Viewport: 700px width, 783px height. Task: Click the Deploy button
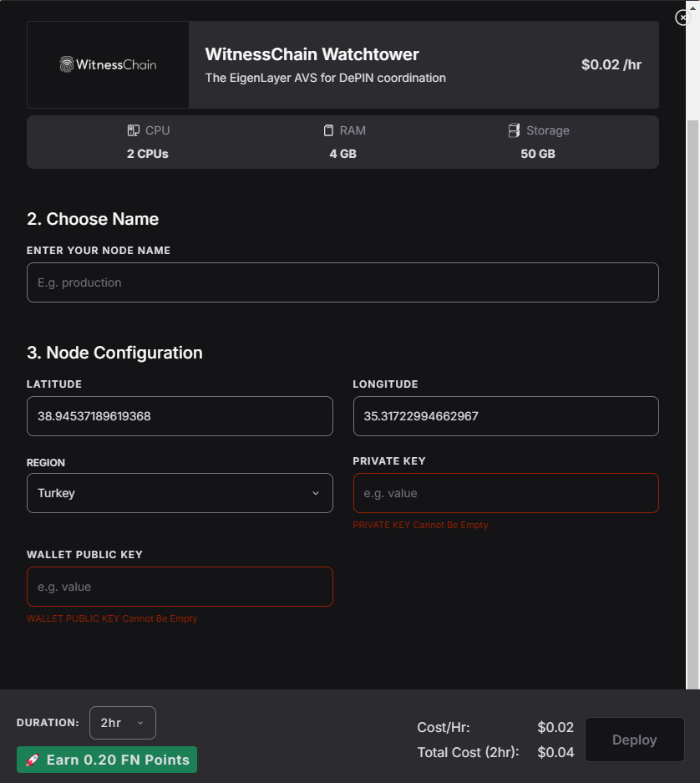[635, 740]
